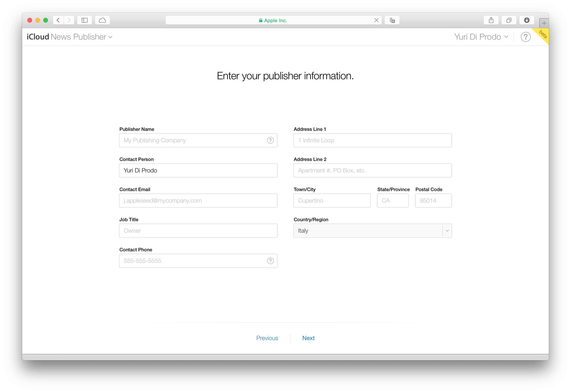
Task: Click into the Address Line 1 field
Action: pyautogui.click(x=372, y=140)
